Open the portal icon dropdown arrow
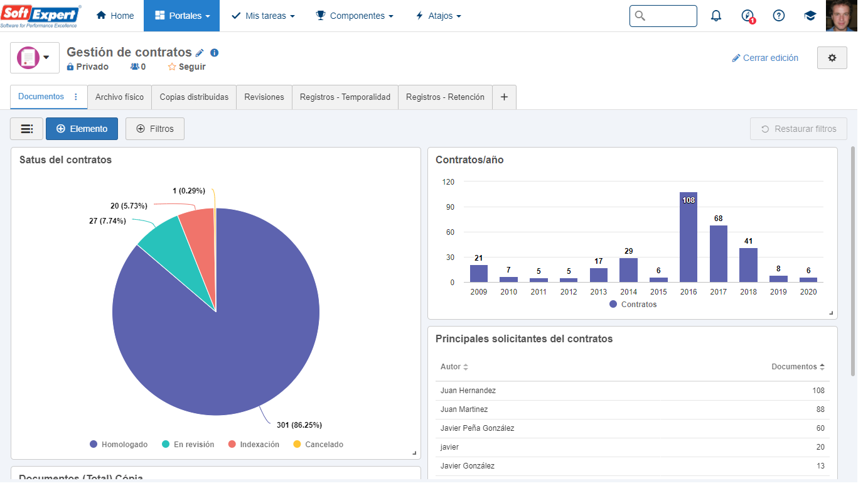Image resolution: width=868 pixels, height=493 pixels. (x=46, y=58)
